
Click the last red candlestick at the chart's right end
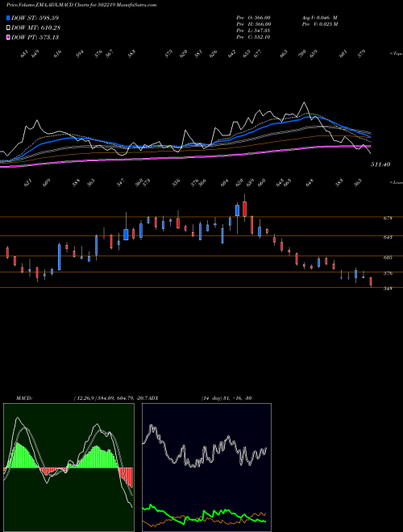click(371, 282)
